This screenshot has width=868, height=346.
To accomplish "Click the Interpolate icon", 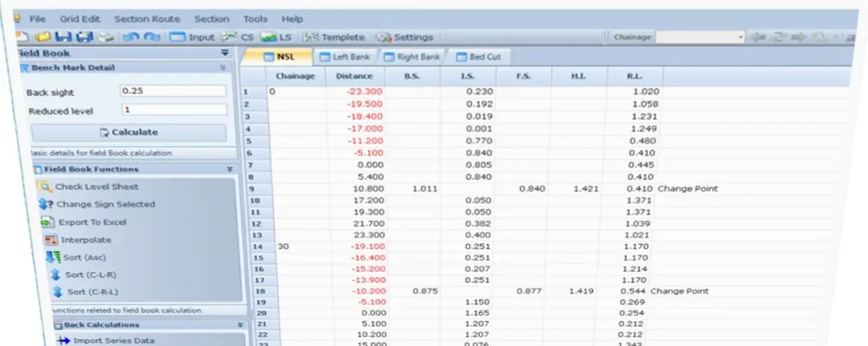I will [50, 240].
